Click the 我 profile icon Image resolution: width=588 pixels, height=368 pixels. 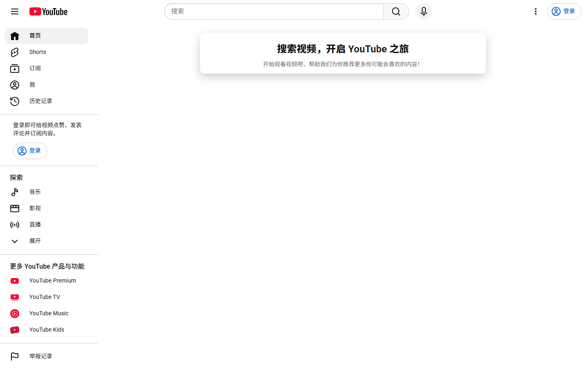(x=15, y=85)
